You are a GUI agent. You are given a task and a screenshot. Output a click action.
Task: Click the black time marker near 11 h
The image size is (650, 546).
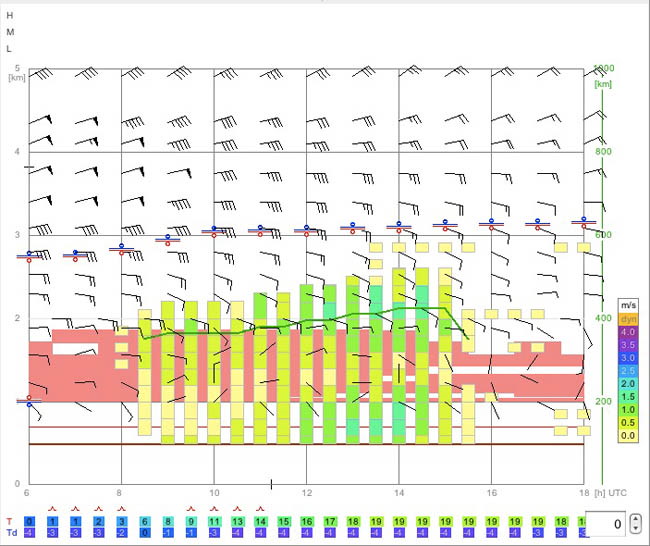pyautogui.click(x=271, y=484)
